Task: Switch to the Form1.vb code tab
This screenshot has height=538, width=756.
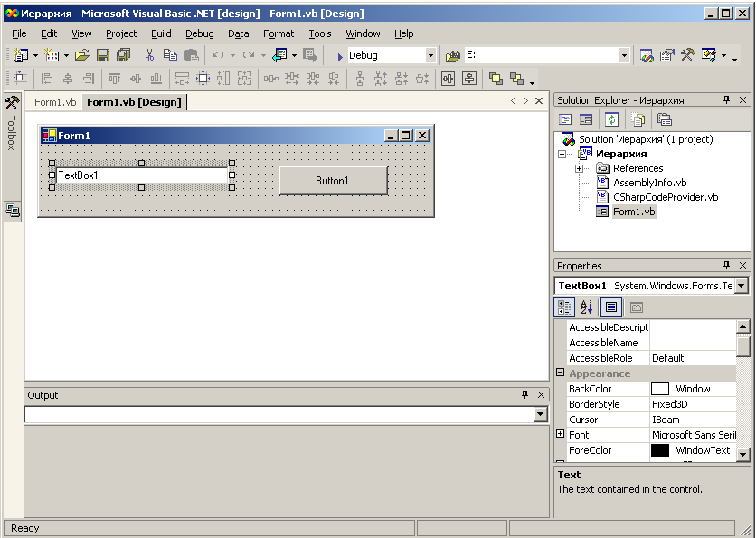Action: 55,102
